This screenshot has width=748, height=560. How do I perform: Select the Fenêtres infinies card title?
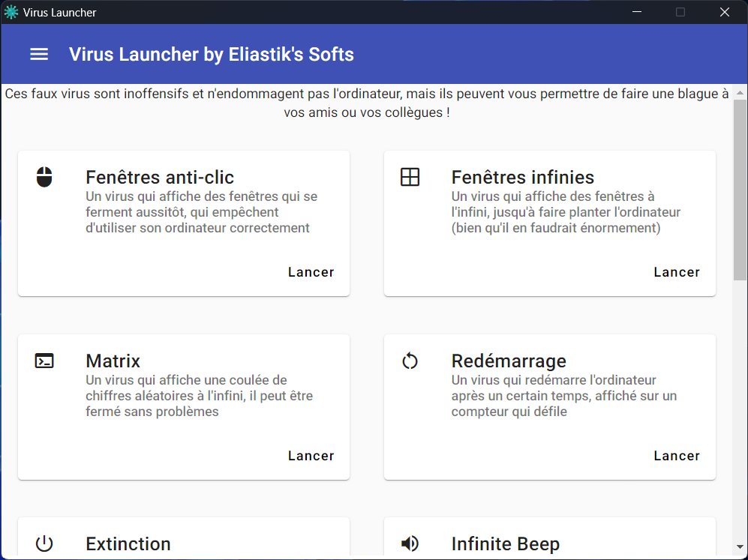pos(523,177)
